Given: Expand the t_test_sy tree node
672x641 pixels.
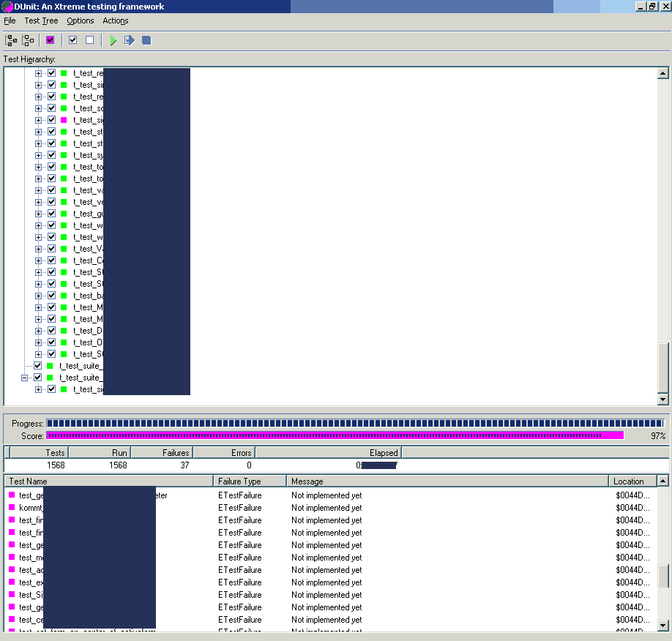Looking at the screenshot, I should tap(38, 155).
